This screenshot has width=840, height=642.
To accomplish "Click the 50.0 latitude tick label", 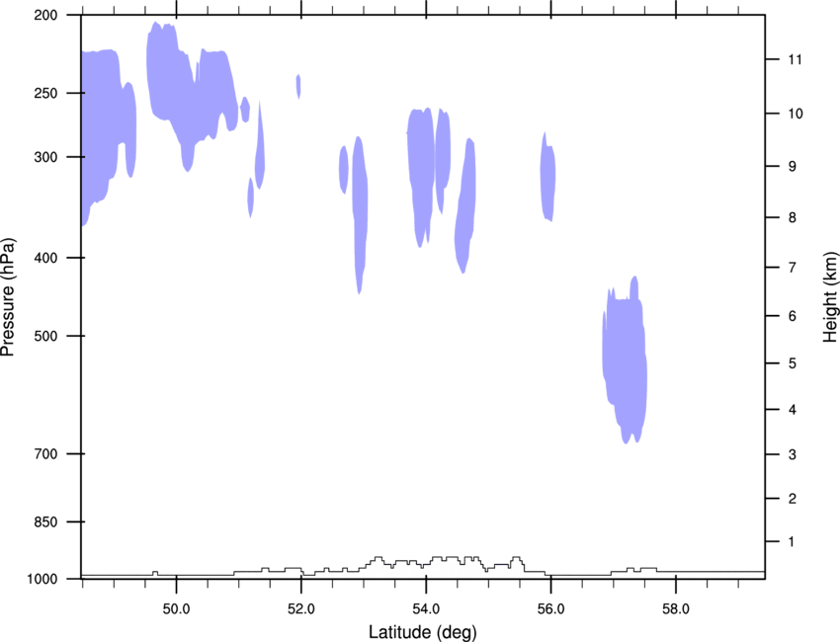I will [176, 609].
